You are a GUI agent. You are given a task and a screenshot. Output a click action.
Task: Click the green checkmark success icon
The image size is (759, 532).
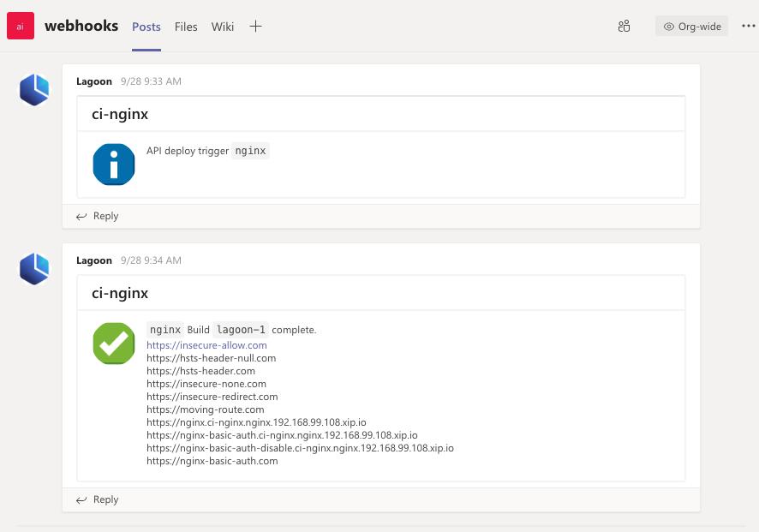click(114, 344)
